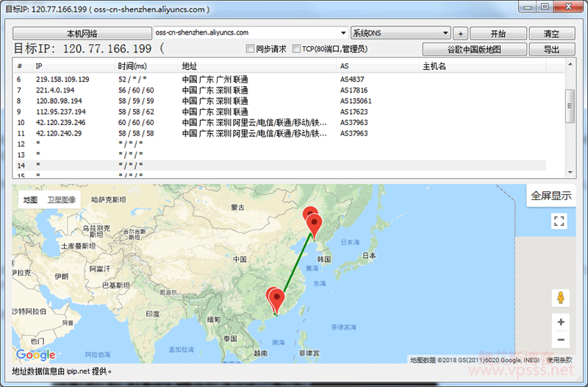Sort by 时间(ms) column header
Screen dimensions: 588x387
146,66
